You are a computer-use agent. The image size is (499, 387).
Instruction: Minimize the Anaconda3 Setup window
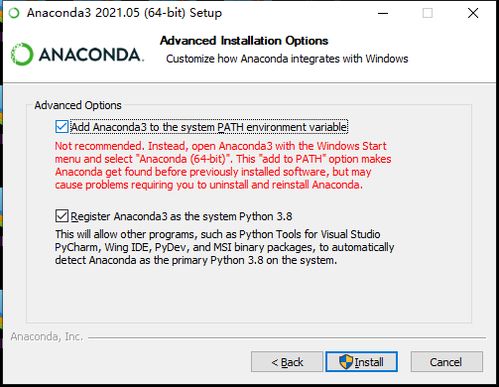pos(383,13)
